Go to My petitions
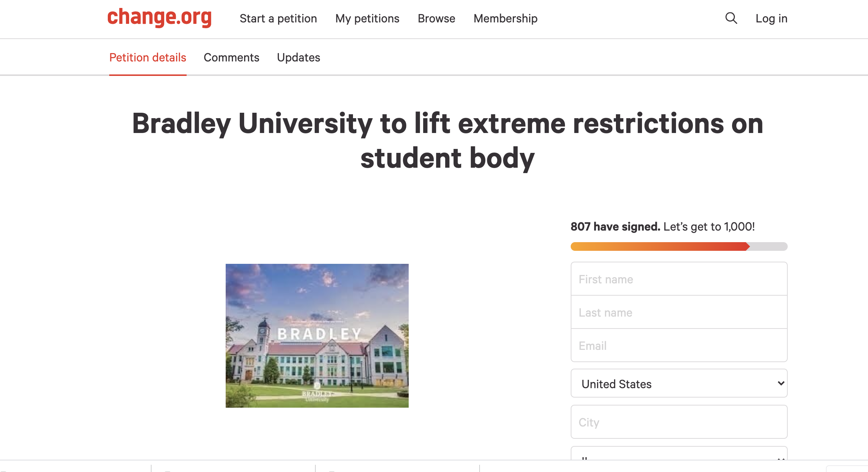Viewport: 868px width, 472px height. (367, 18)
